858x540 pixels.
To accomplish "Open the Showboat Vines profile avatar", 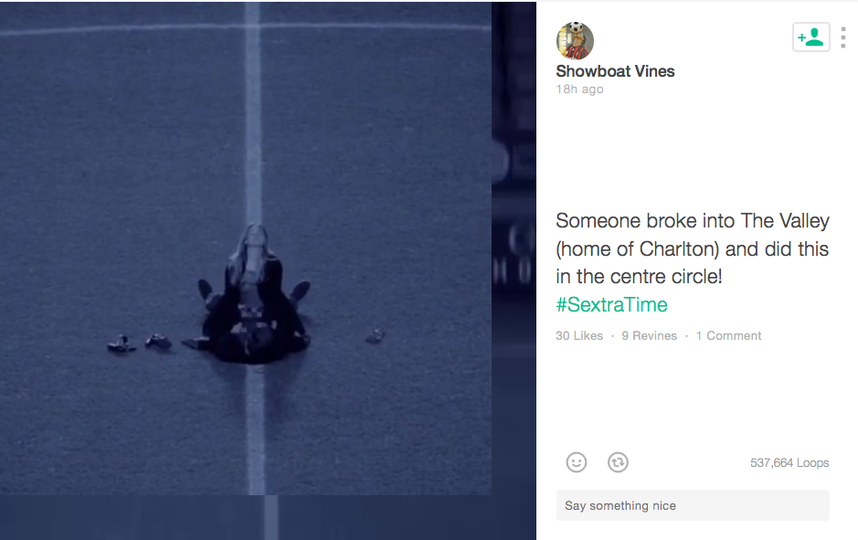I will [x=575, y=40].
